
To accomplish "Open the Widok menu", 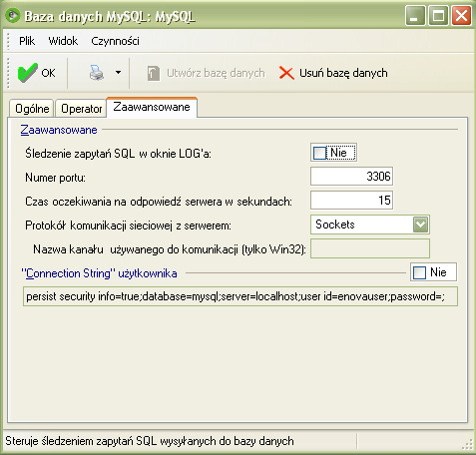I will tap(63, 41).
